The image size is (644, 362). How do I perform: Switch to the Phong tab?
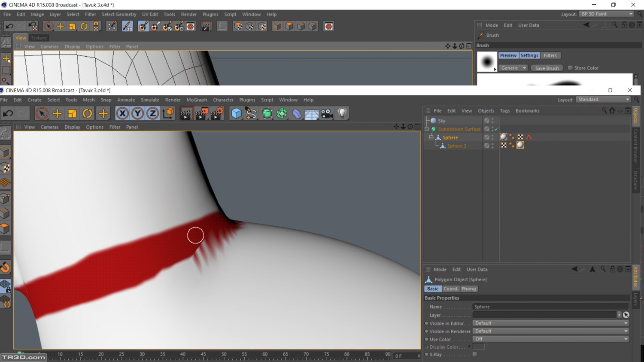(x=468, y=289)
